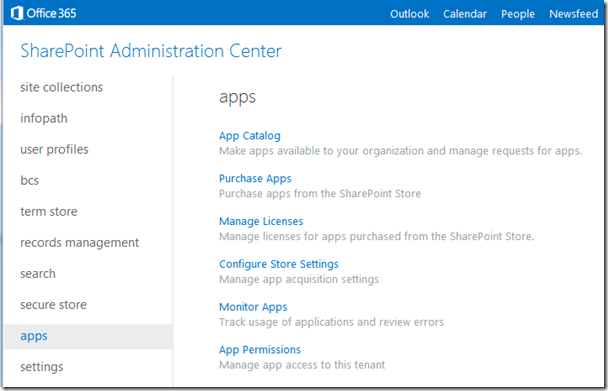The image size is (608, 391).
Task: Click 'Make apps available to your organization' description
Action: (401, 151)
